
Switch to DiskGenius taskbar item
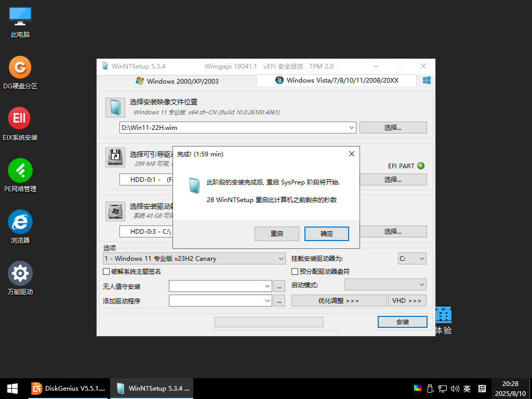(x=68, y=389)
